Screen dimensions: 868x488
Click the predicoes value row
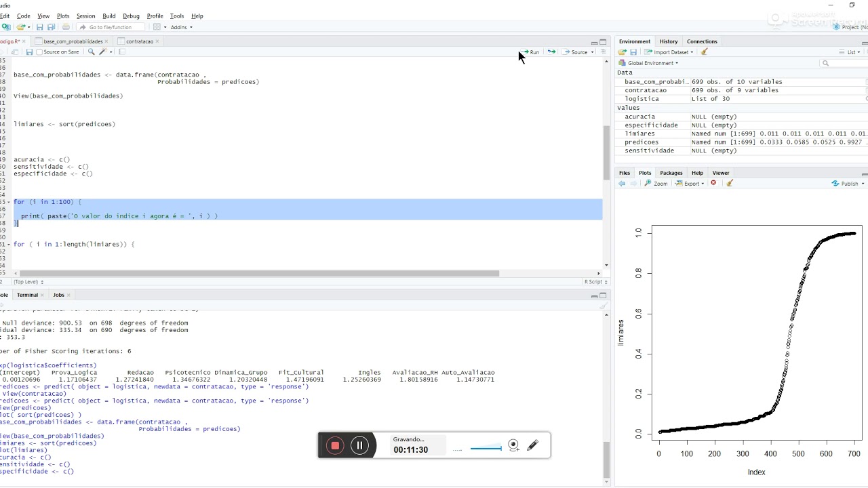pos(741,142)
